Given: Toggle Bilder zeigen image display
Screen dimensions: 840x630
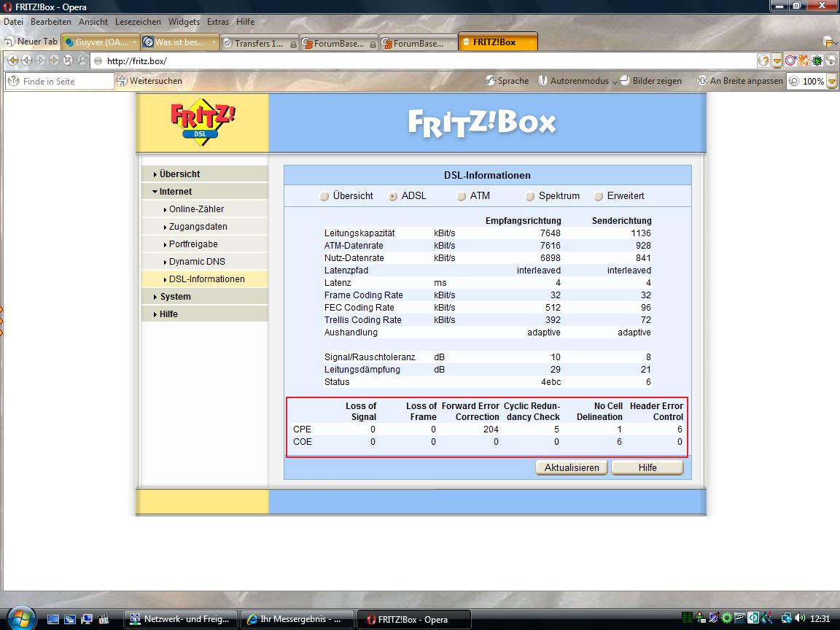Looking at the screenshot, I should click(x=651, y=81).
